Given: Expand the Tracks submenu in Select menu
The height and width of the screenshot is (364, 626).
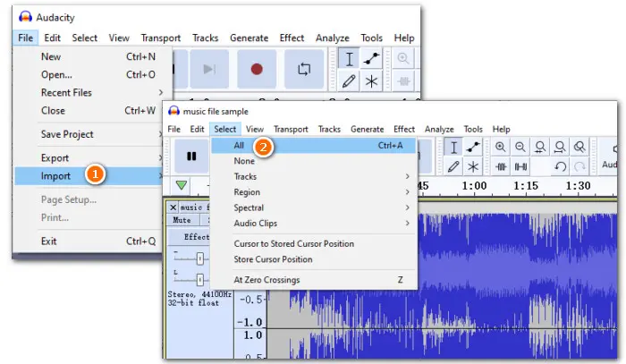Looking at the screenshot, I should (x=314, y=176).
